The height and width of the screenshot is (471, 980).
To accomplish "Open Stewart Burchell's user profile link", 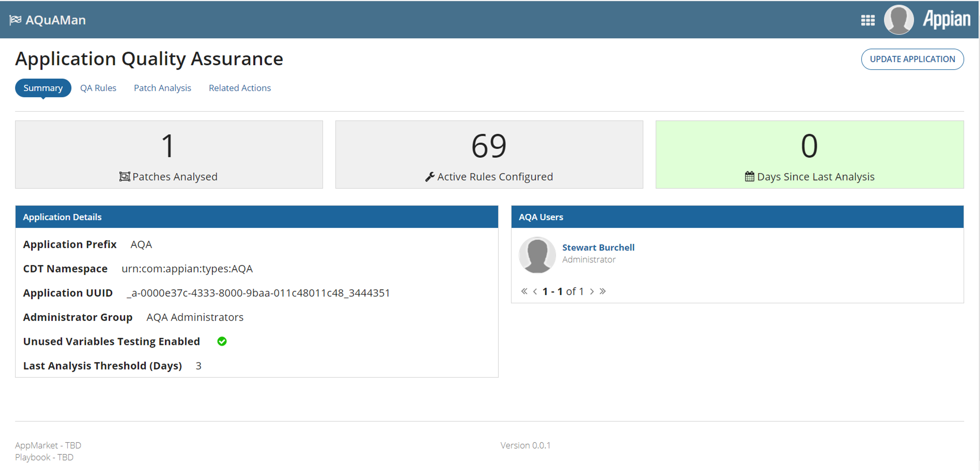I will (598, 247).
